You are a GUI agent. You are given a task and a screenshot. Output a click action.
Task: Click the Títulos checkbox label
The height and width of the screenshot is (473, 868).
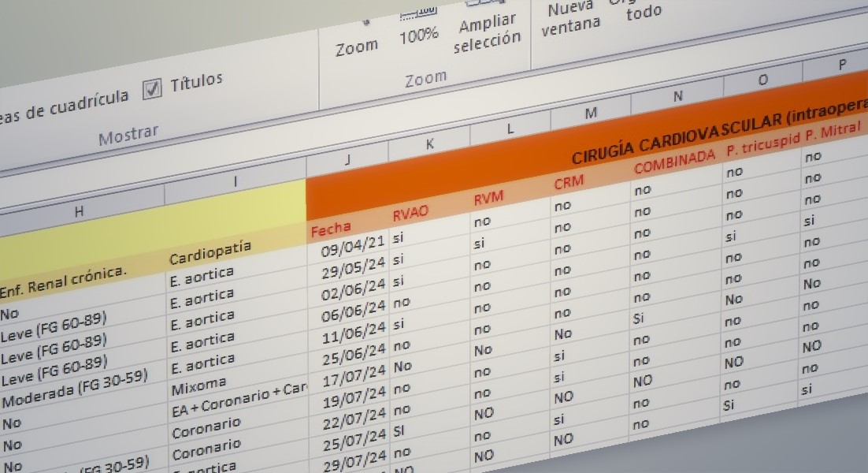pos(196,82)
